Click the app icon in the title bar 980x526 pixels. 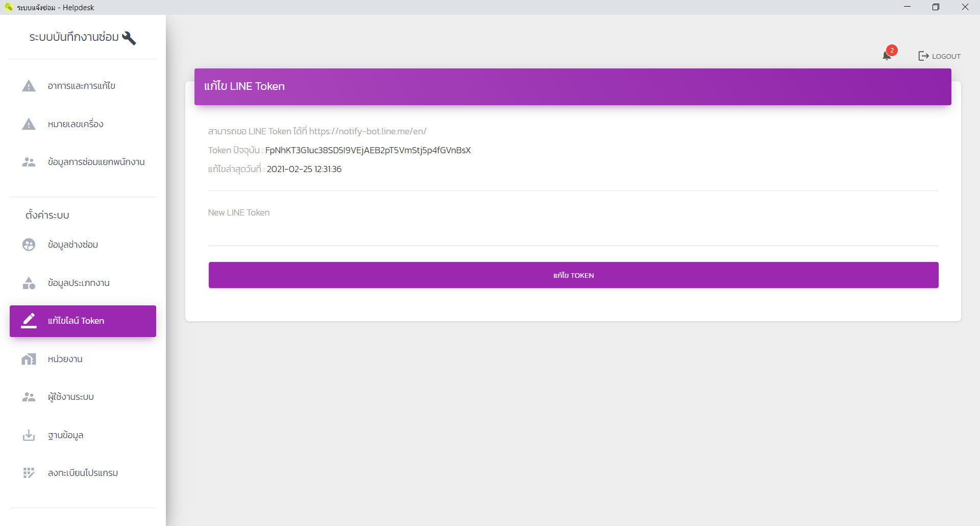tap(8, 7)
